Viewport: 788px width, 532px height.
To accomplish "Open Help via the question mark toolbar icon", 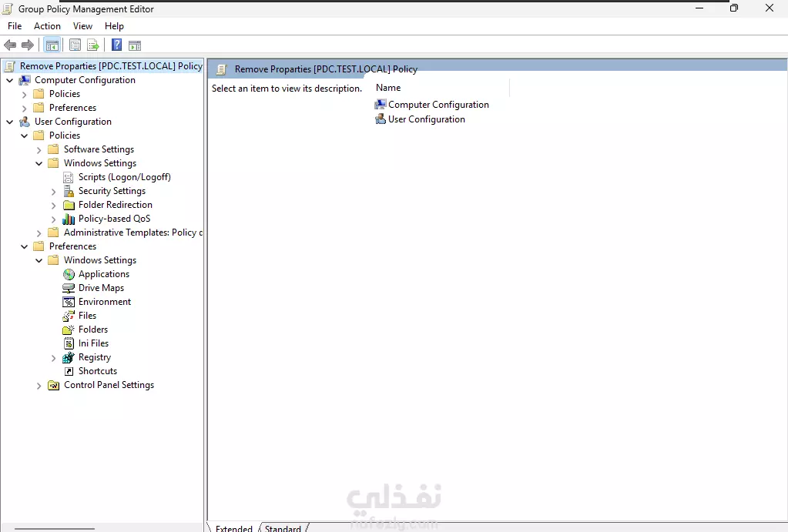I will pos(116,45).
